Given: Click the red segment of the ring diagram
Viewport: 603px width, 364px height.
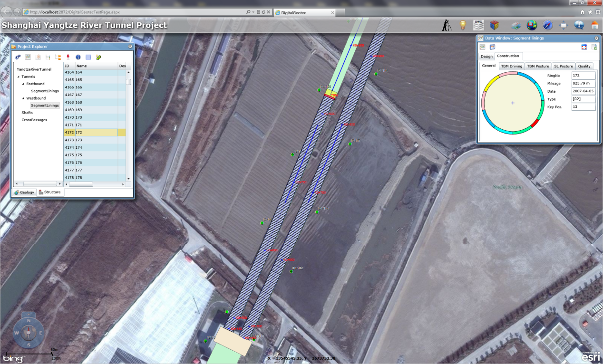Looking at the screenshot, I should tap(535, 124).
